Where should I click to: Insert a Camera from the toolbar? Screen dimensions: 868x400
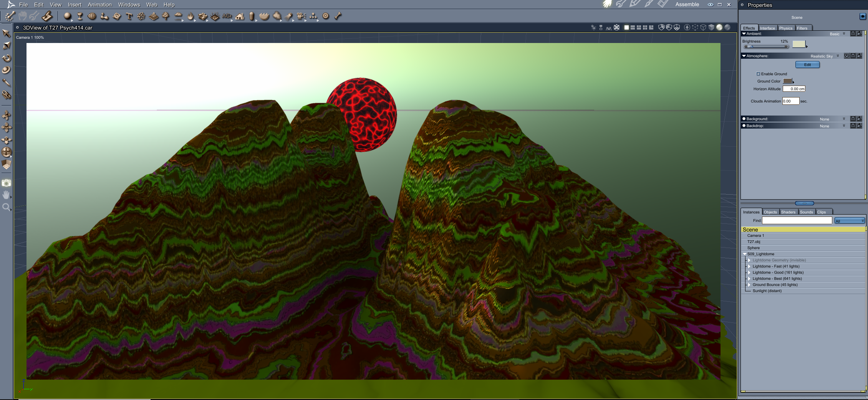tap(301, 16)
